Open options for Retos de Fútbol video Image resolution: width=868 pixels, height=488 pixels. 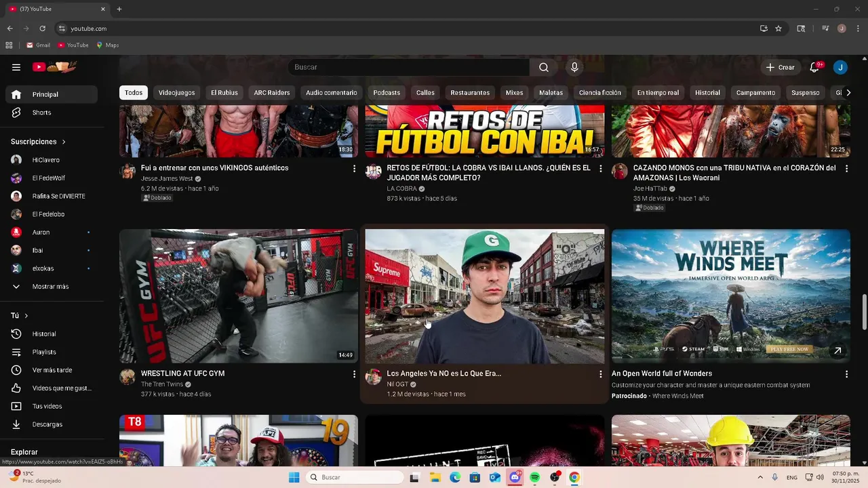pos(600,168)
